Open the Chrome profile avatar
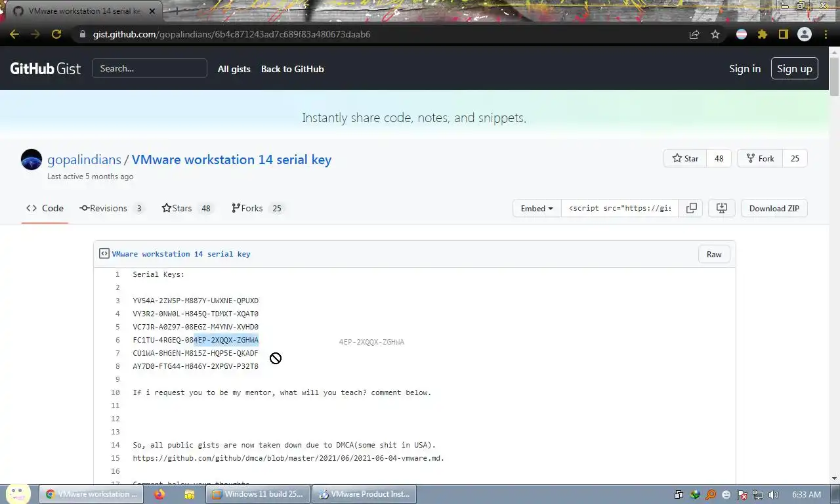 point(805,34)
